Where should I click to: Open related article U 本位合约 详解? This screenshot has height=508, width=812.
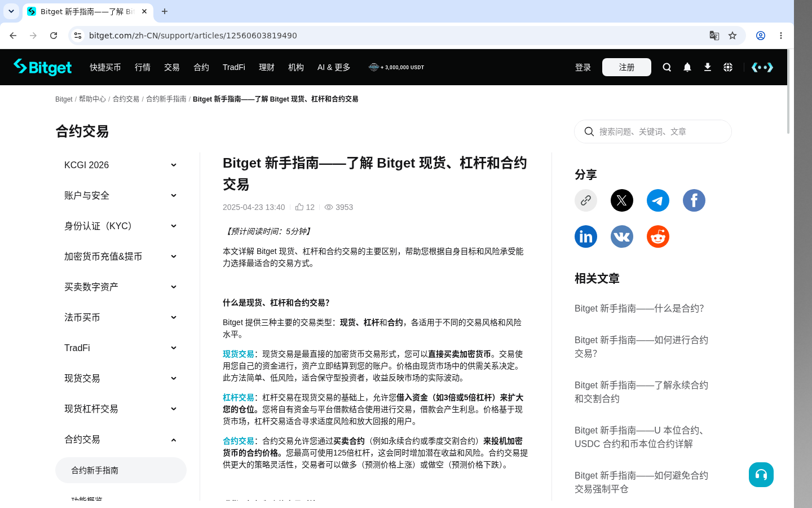coord(641,437)
